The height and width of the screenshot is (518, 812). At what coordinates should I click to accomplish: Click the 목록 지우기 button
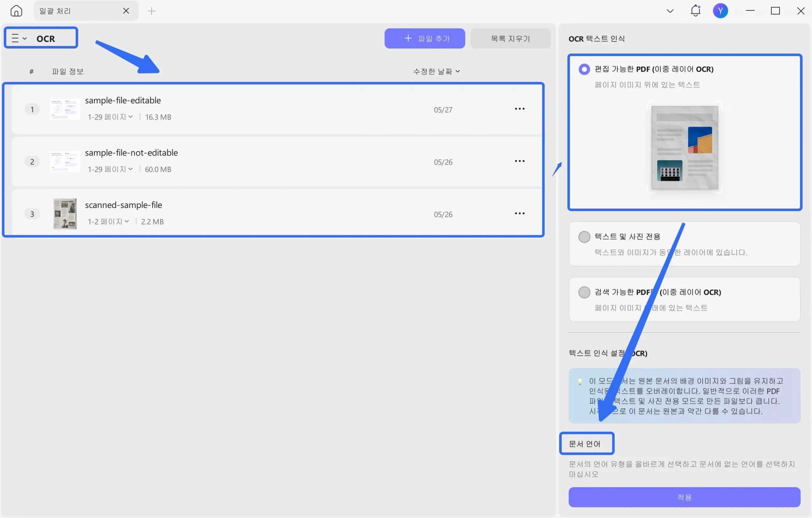coord(510,38)
